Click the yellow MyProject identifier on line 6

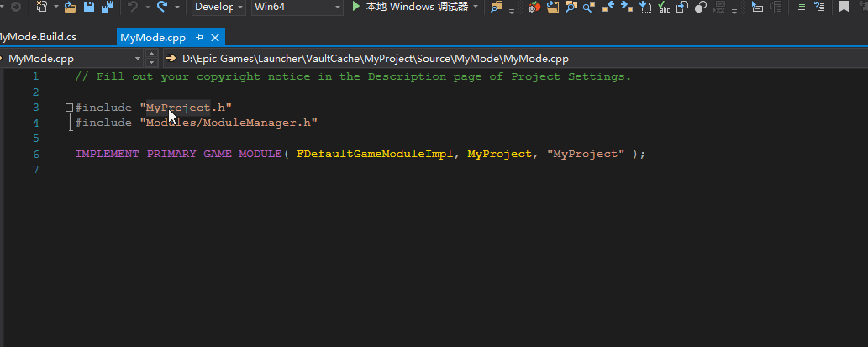click(x=499, y=154)
